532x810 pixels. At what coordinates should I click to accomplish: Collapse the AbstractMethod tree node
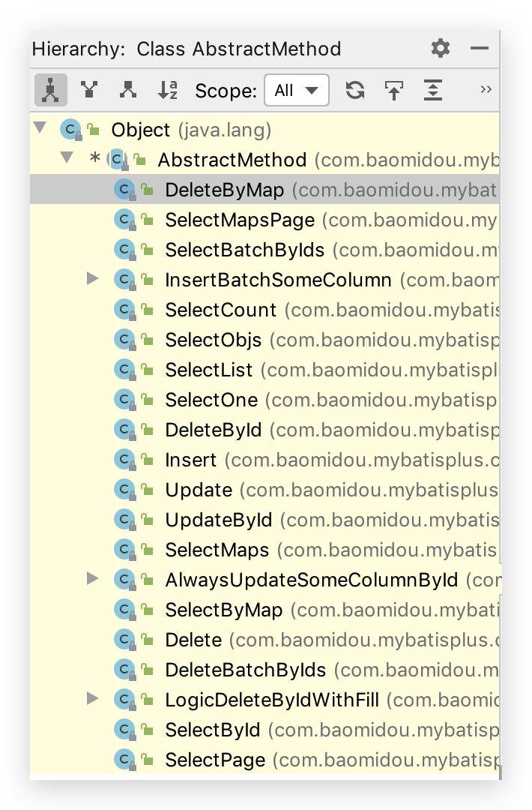point(67,158)
